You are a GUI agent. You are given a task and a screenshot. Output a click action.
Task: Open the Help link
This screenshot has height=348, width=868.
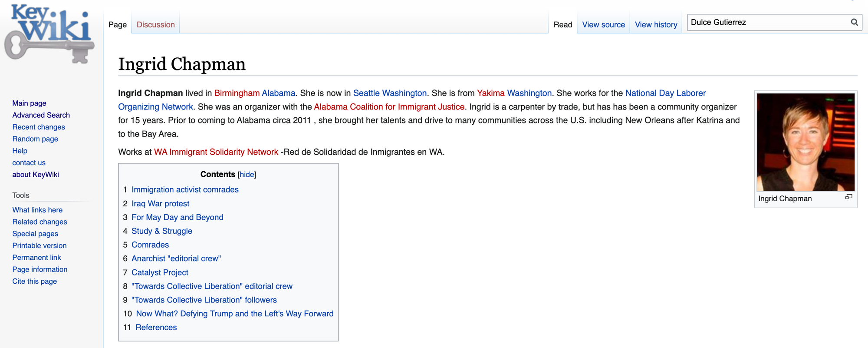(x=20, y=151)
